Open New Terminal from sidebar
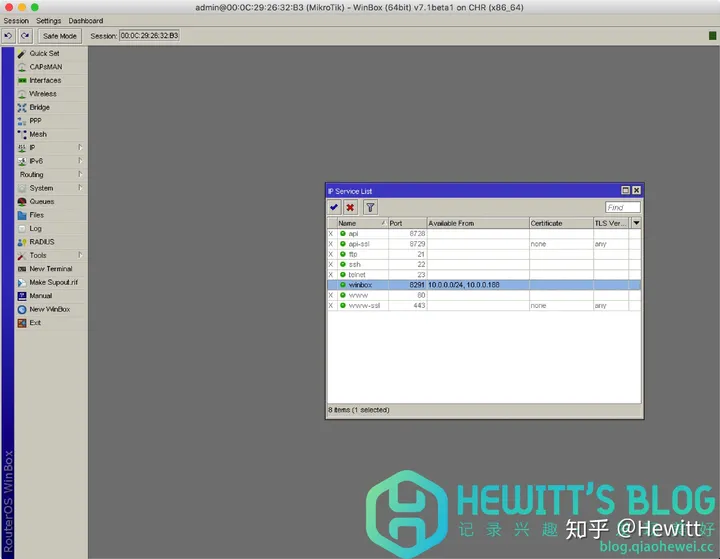 click(x=51, y=269)
